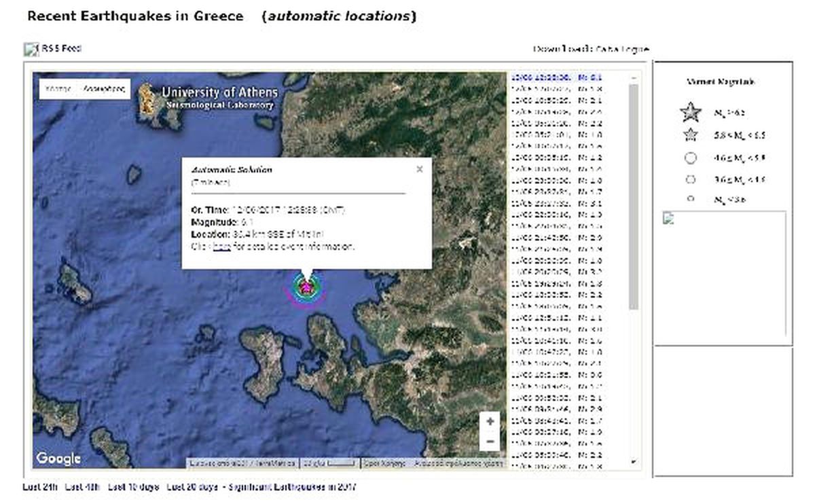The height and width of the screenshot is (504, 815).
Task: Show earthquakes from the Last 24h
Action: (40, 487)
